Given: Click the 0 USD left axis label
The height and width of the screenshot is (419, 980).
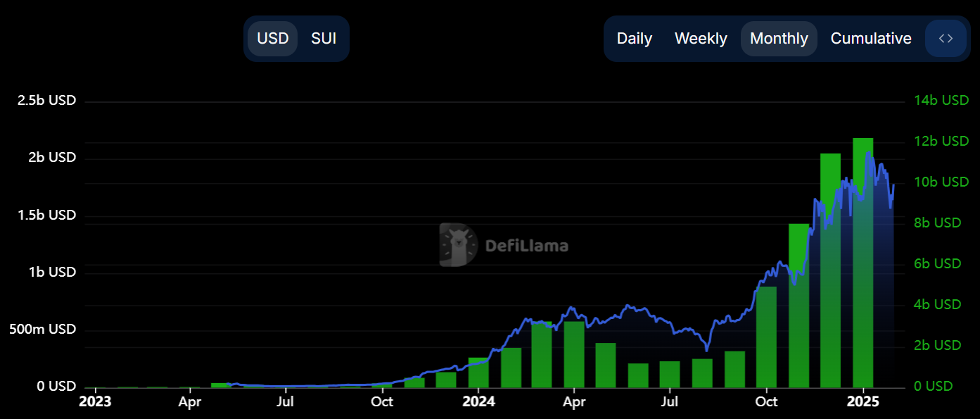Looking at the screenshot, I should pyautogui.click(x=56, y=386).
